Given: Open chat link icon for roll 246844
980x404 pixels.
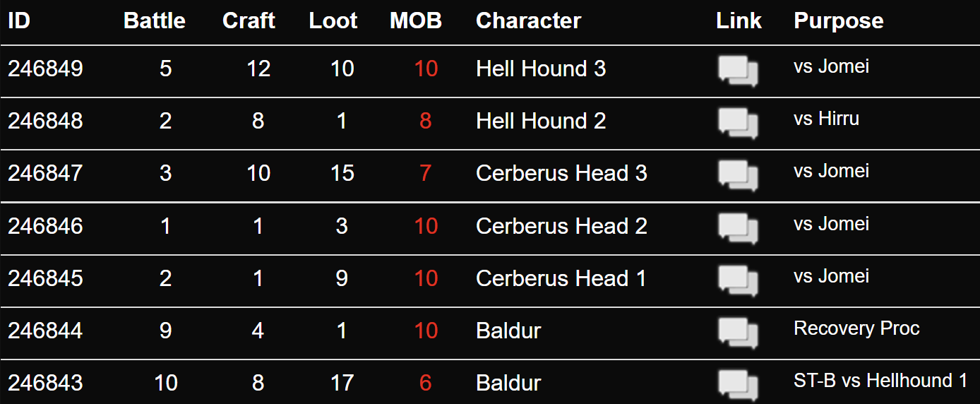Looking at the screenshot, I should coord(739,332).
